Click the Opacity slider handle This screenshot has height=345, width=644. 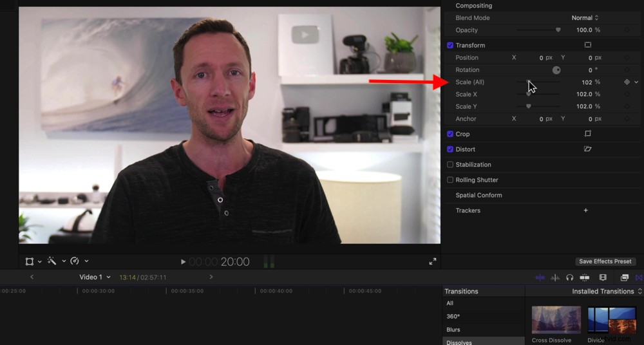[x=558, y=30]
